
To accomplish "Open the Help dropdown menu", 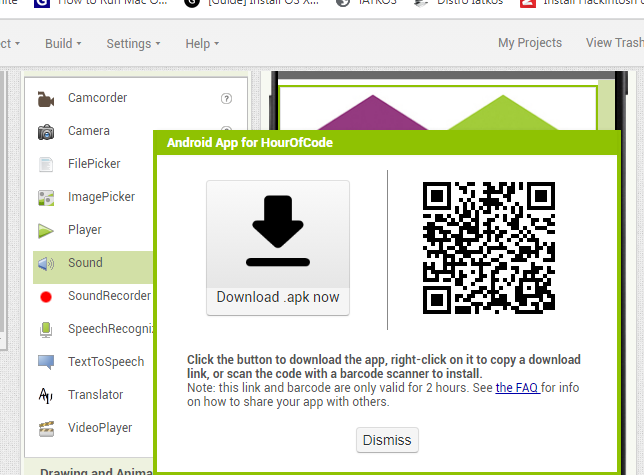I will coord(201,44).
